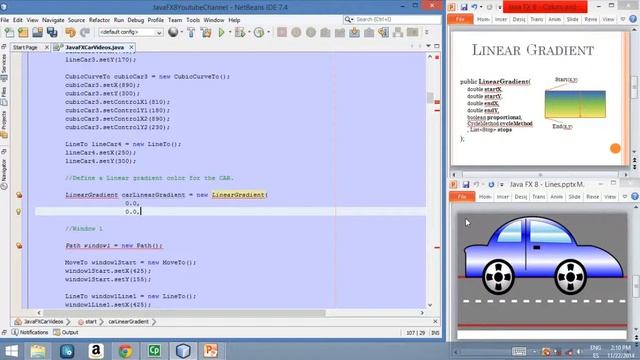640x360 pixels.
Task: Open the default config combo box
Action: coord(131,32)
